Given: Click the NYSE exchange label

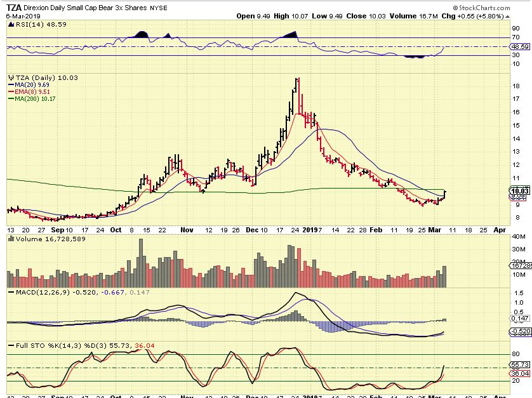Looking at the screenshot, I should pyautogui.click(x=159, y=8).
